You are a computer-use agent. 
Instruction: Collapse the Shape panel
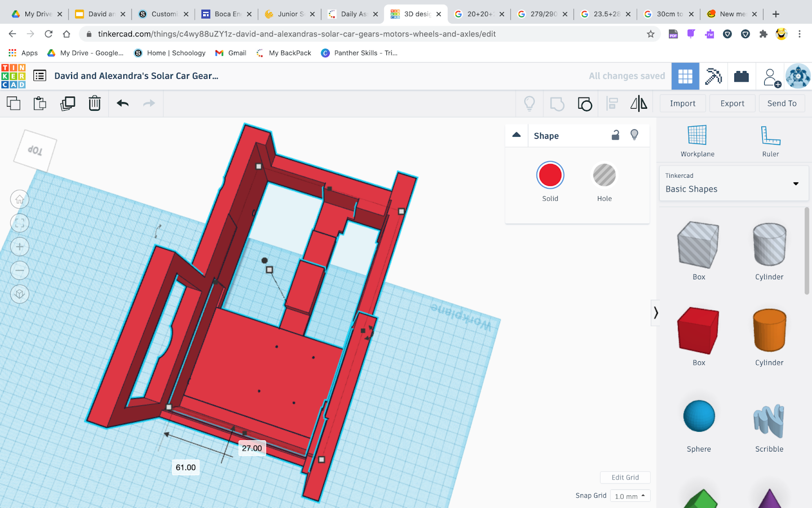517,135
